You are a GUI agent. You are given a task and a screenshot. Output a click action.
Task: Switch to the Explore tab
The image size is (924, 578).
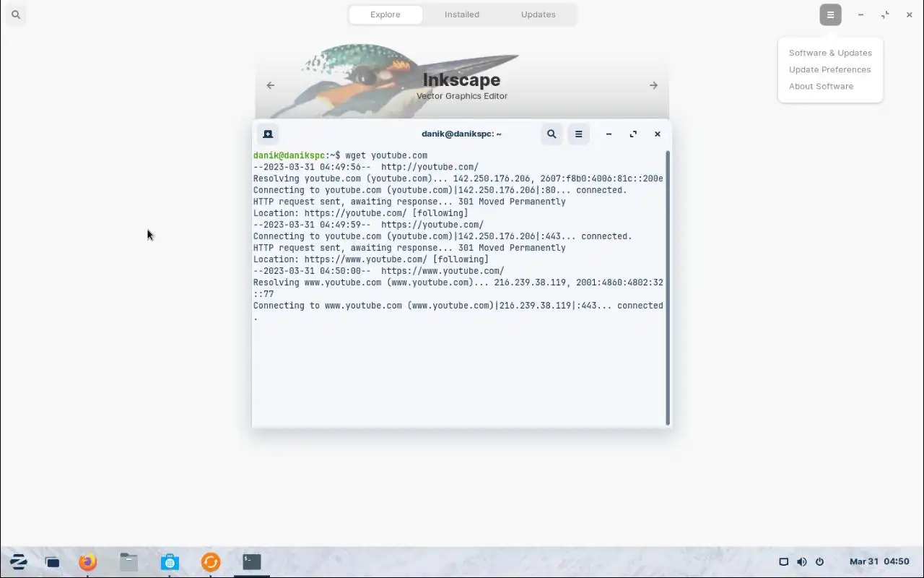tap(385, 14)
